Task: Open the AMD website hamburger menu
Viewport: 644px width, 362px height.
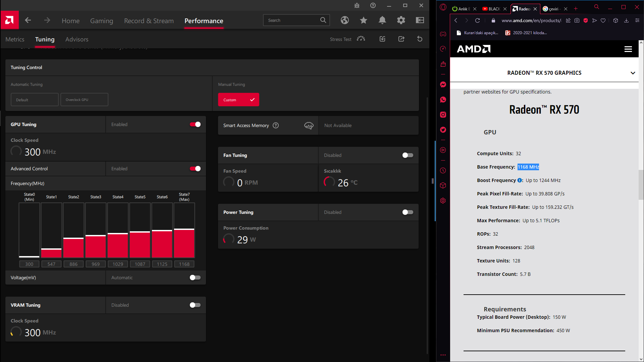Action: tap(628, 49)
